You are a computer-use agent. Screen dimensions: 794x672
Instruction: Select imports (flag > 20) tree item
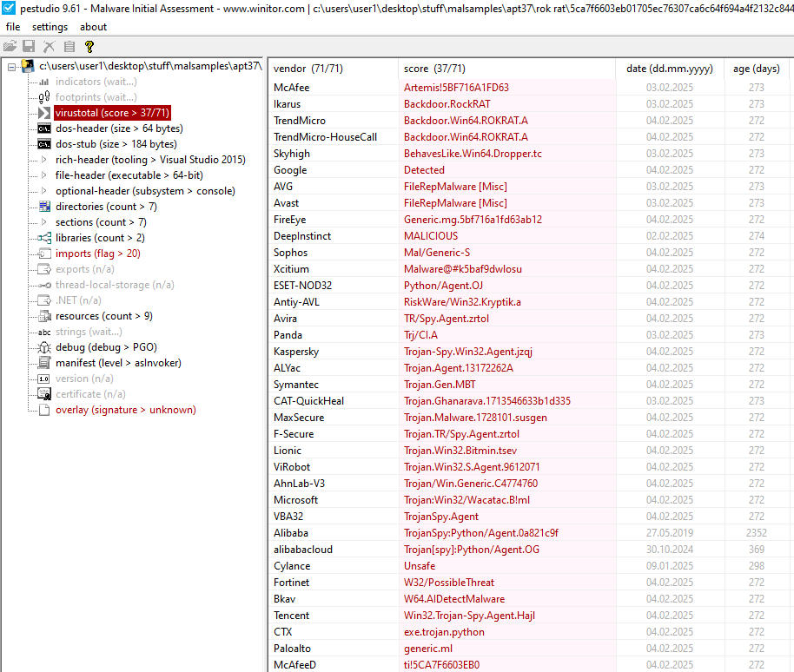click(98, 254)
